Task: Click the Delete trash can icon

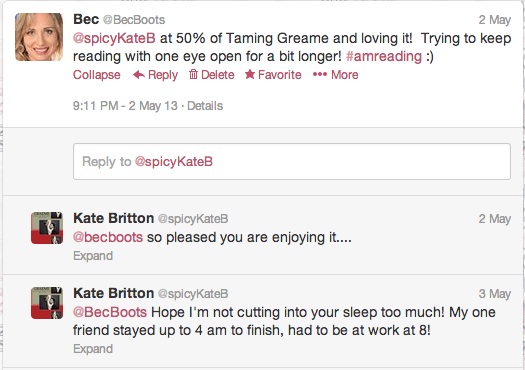Action: (x=193, y=74)
